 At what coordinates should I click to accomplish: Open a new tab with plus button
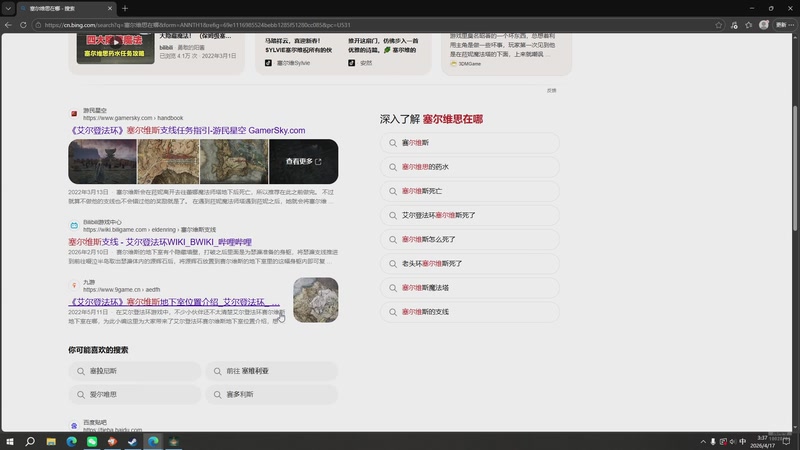click(125, 8)
